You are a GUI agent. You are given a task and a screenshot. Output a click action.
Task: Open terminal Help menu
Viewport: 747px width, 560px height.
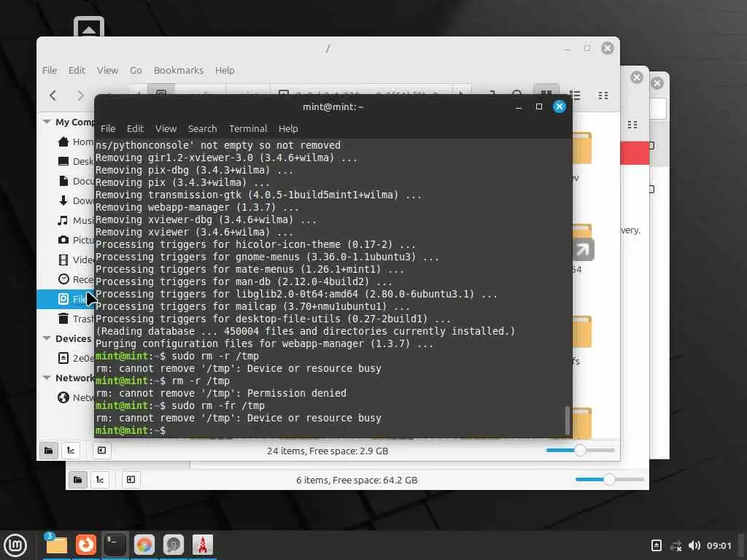pyautogui.click(x=288, y=128)
